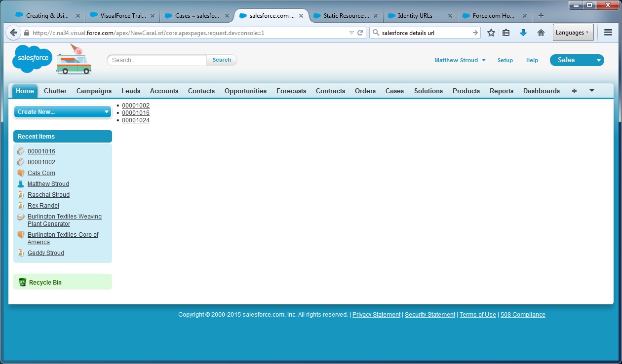
Task: Open case 00001002 in the main list
Action: (136, 106)
